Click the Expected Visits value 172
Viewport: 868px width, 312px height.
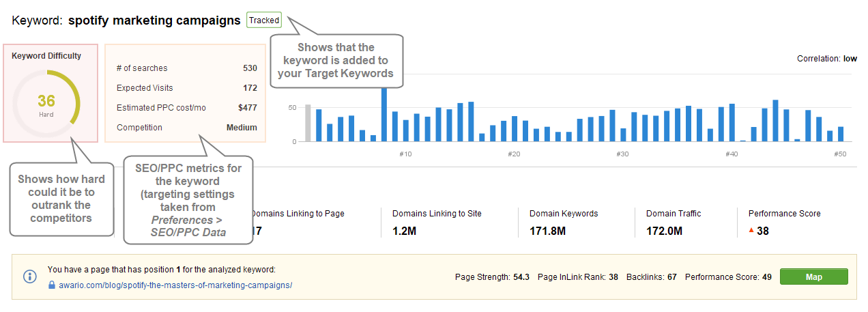coord(250,88)
